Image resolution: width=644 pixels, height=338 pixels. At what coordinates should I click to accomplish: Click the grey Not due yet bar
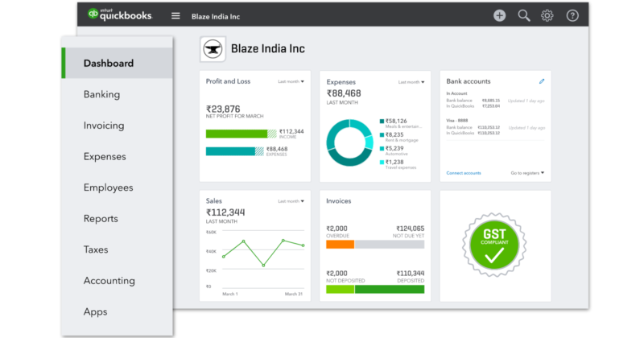[390, 245]
